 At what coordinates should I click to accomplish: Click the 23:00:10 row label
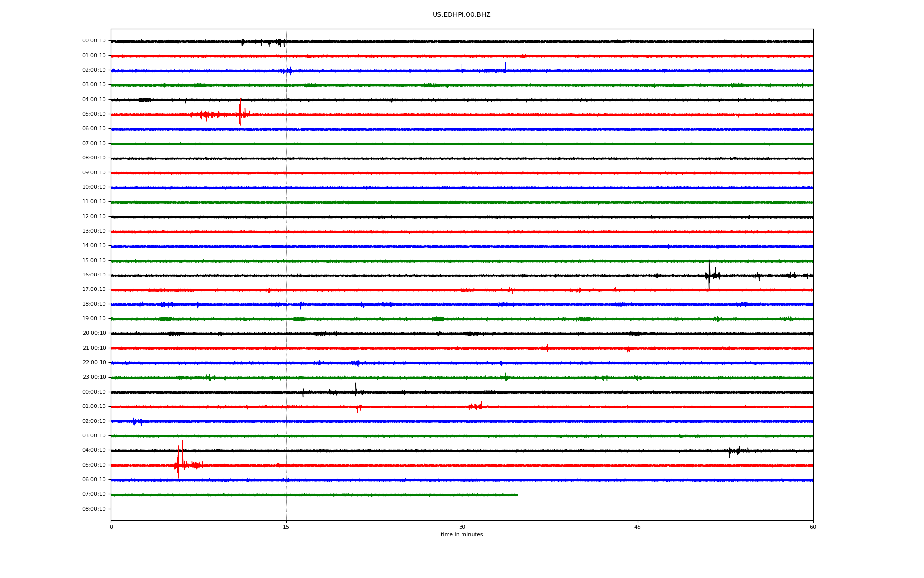[94, 377]
